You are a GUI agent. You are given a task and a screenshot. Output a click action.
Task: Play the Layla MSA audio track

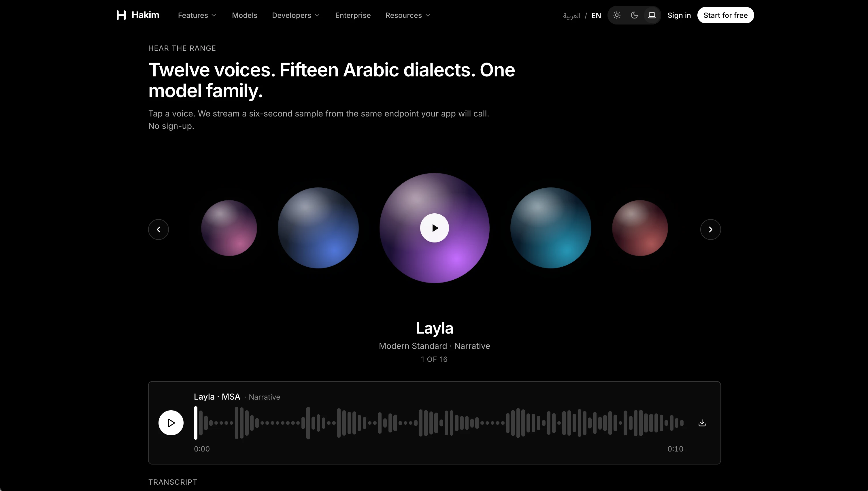pyautogui.click(x=171, y=423)
